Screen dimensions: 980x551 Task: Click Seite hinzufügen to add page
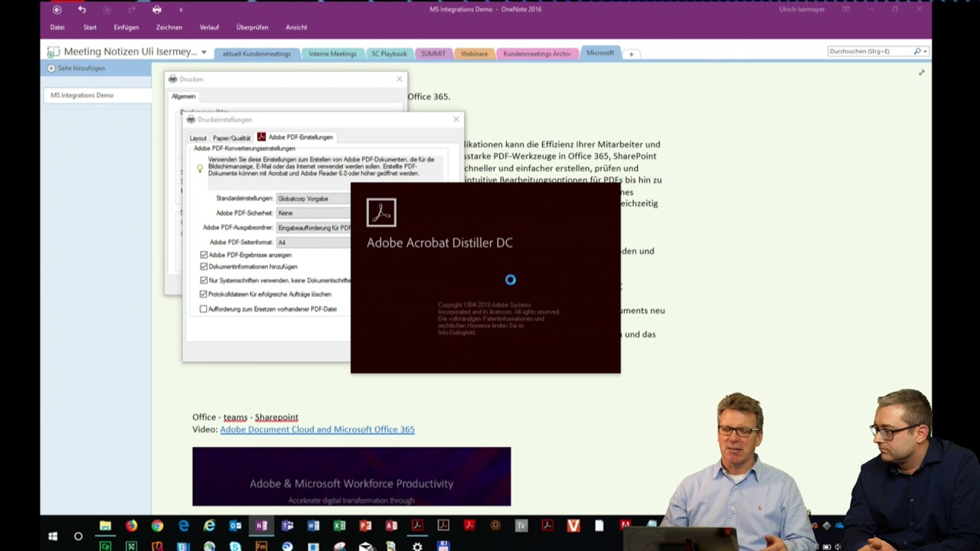pyautogui.click(x=81, y=68)
